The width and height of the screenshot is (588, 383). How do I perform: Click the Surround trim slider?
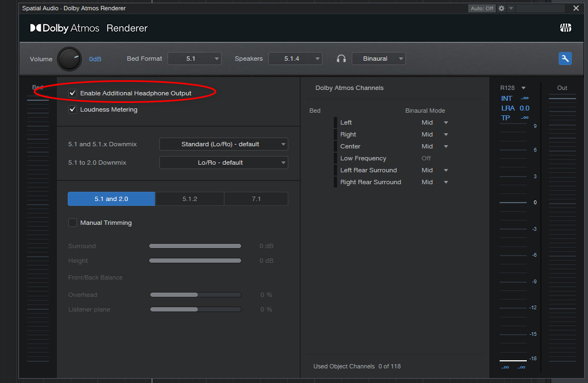coord(195,246)
